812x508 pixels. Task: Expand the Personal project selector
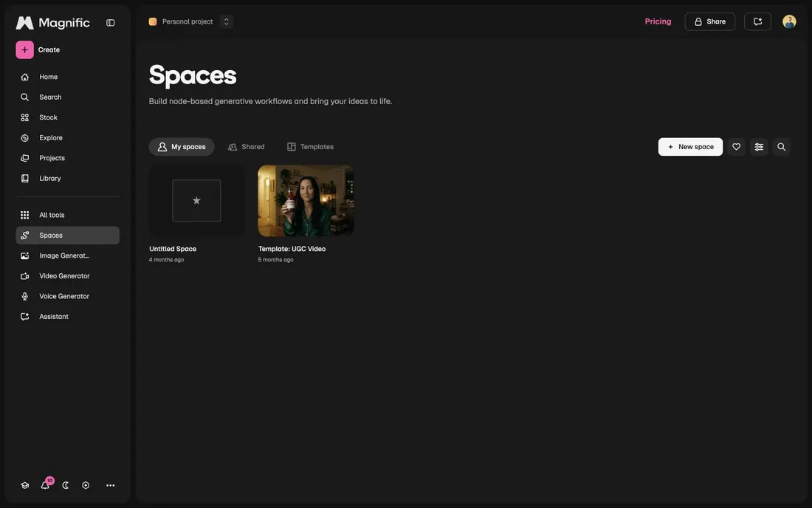(227, 21)
